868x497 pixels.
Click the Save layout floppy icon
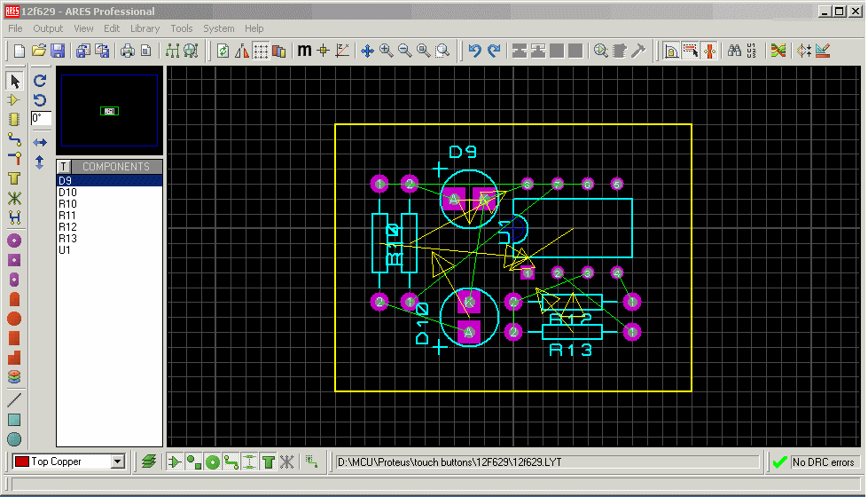click(58, 51)
